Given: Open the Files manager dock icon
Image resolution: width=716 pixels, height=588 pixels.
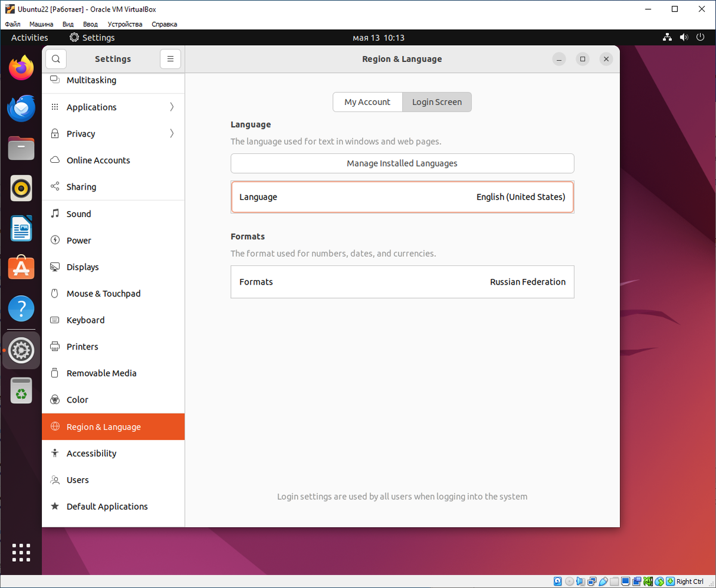Looking at the screenshot, I should point(21,148).
